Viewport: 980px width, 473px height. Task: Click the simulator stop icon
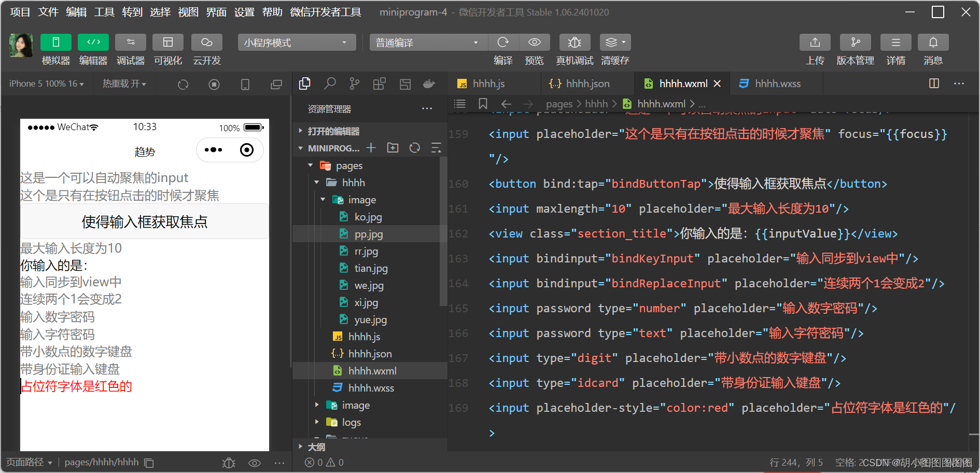[214, 84]
